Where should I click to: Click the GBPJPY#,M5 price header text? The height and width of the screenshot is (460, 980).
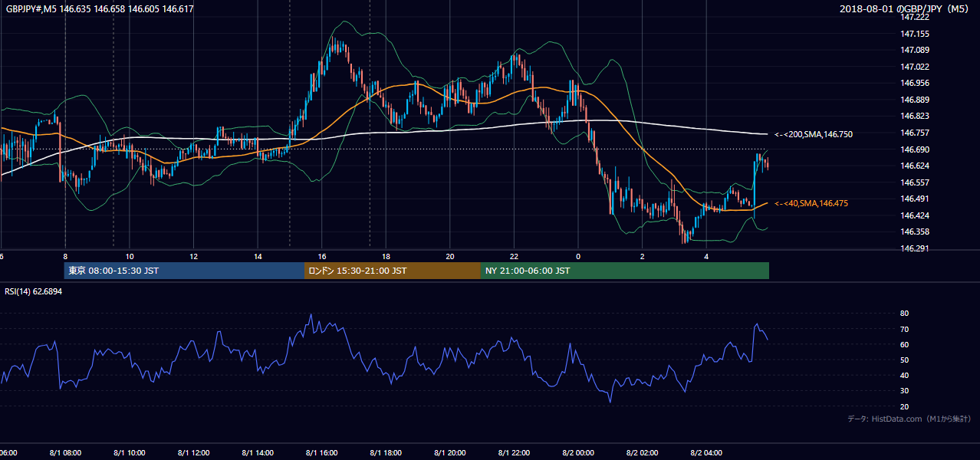[100, 9]
